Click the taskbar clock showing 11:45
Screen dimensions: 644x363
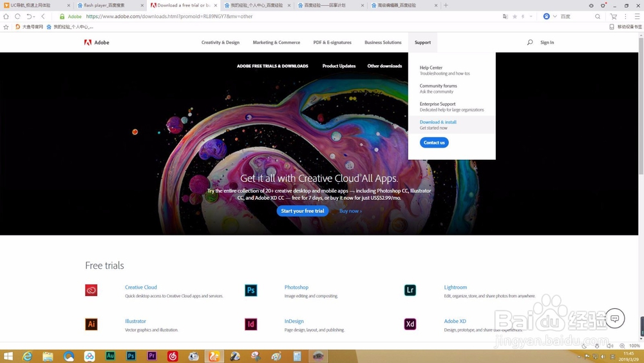point(629,356)
